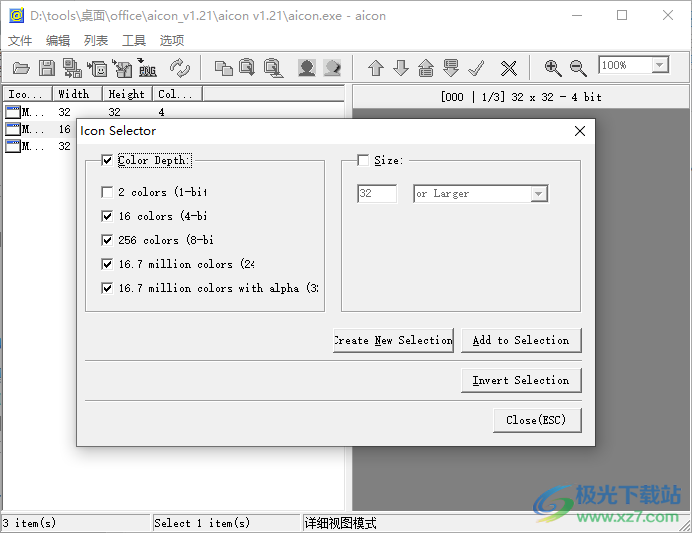
Task: Sort by the Height column header
Action: (x=128, y=94)
